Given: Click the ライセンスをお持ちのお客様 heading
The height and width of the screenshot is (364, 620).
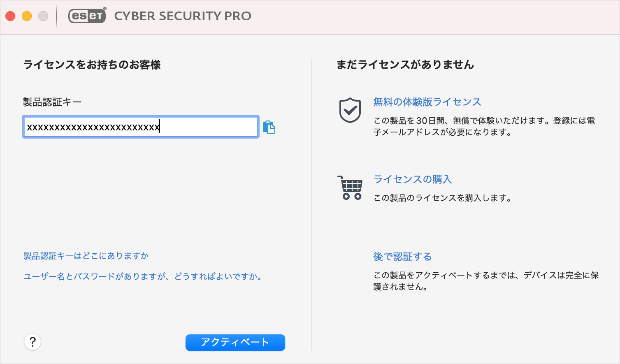Looking at the screenshot, I should [92, 65].
